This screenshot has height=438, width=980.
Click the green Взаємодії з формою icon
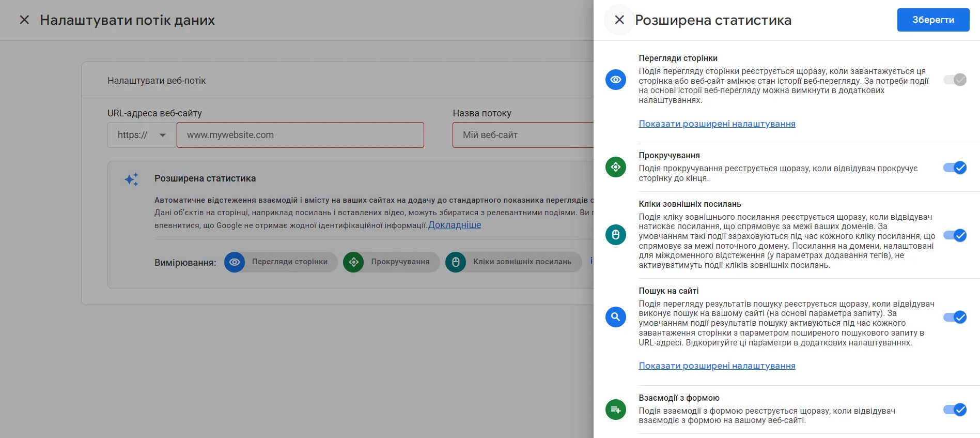[616, 410]
